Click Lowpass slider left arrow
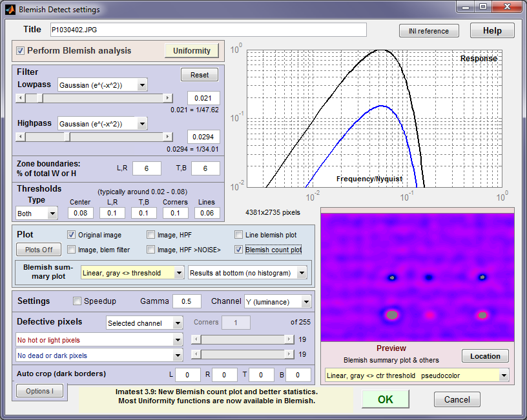 (x=21, y=98)
